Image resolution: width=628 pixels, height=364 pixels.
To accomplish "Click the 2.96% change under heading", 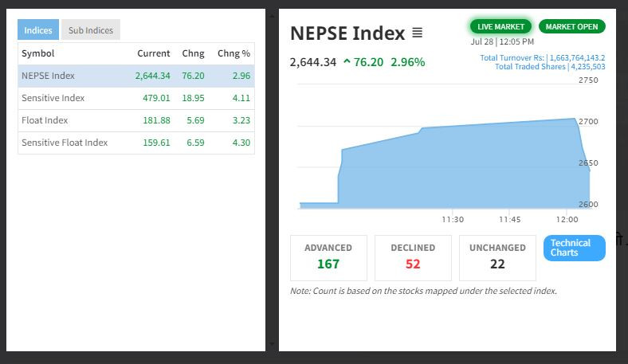I will tap(408, 62).
